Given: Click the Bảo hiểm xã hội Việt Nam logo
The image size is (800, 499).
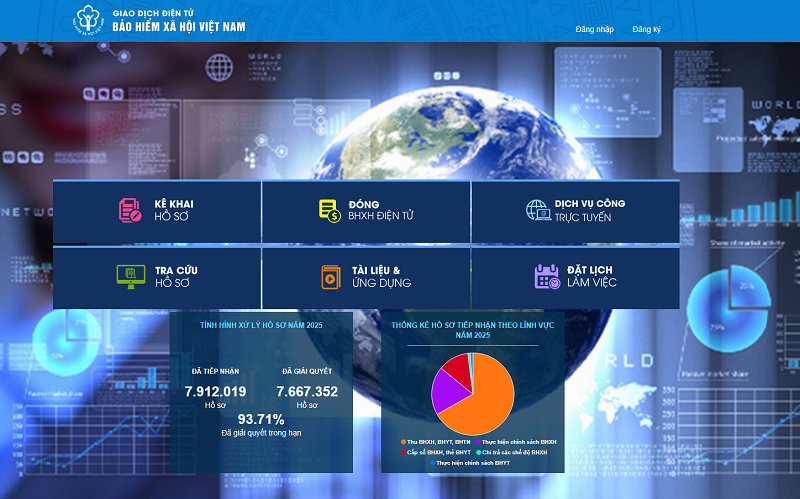Looking at the screenshot, I should [x=89, y=20].
